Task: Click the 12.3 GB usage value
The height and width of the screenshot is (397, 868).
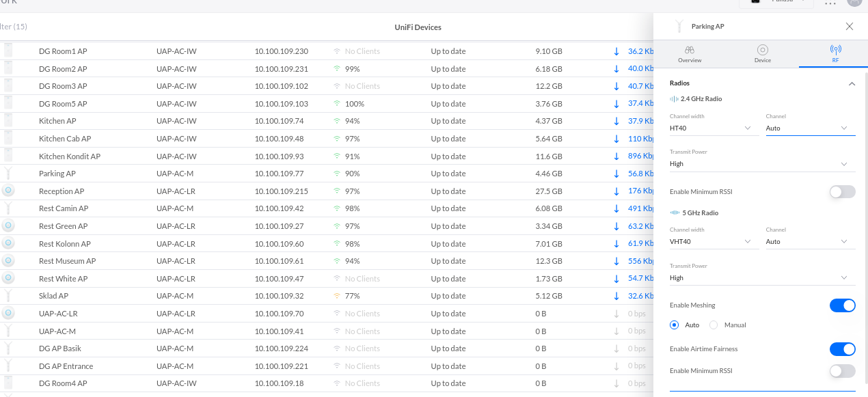Action: pos(549,261)
